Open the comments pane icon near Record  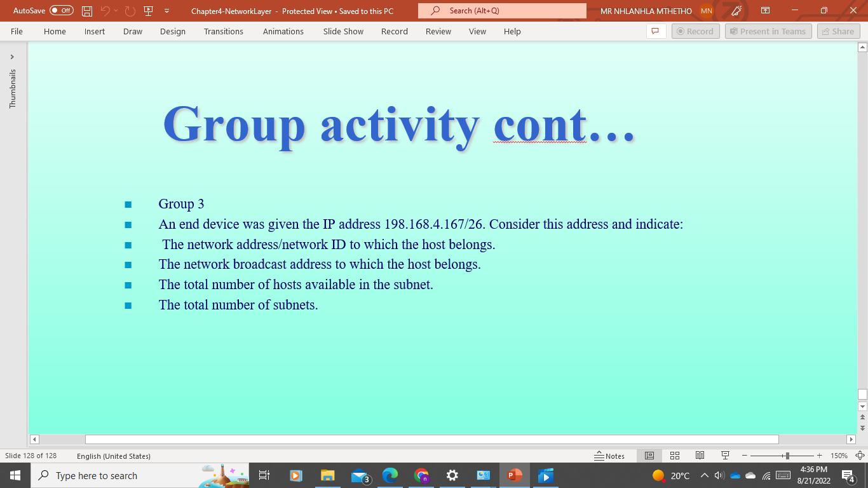(655, 31)
